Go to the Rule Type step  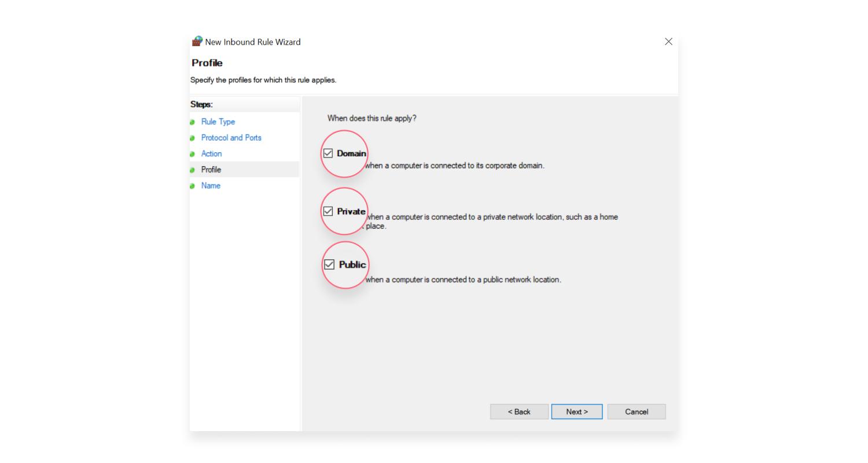click(218, 122)
